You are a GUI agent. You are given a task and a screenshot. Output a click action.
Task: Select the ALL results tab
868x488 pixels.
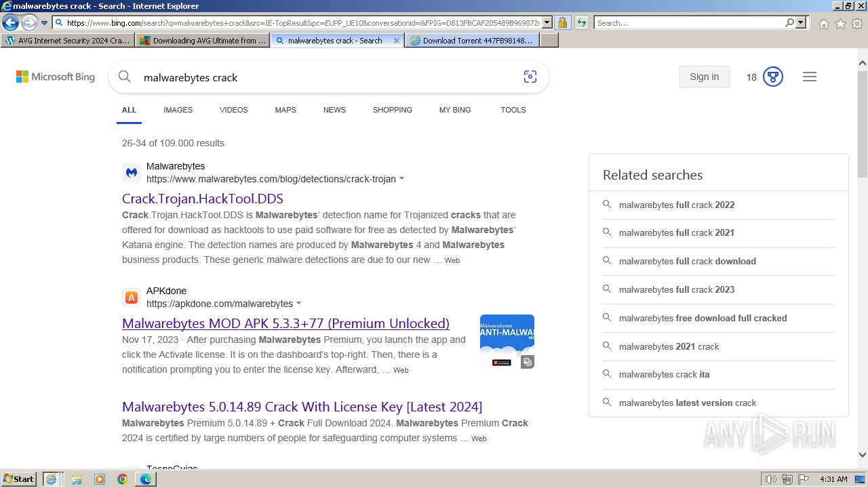pos(129,110)
